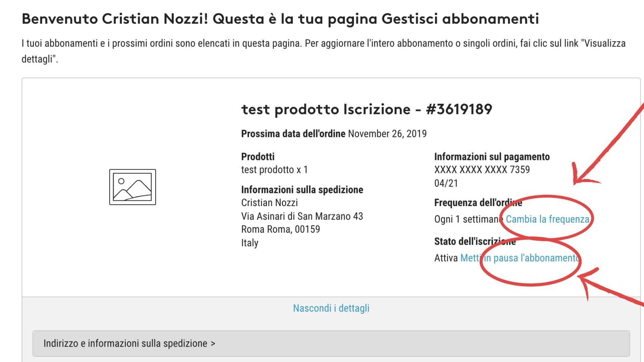Viewport: 644px width, 362px height.
Task: Click the "Roma Roma, 00159" city line
Action: pos(280,229)
